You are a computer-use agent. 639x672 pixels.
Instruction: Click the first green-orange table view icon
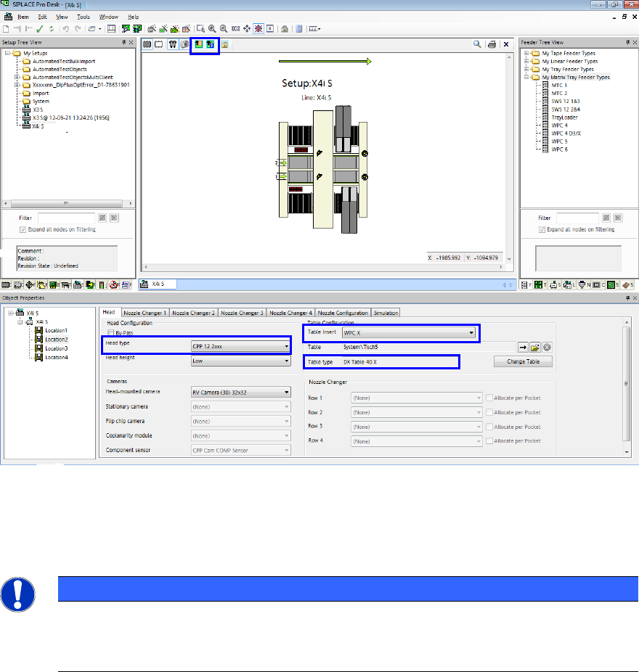click(x=198, y=44)
